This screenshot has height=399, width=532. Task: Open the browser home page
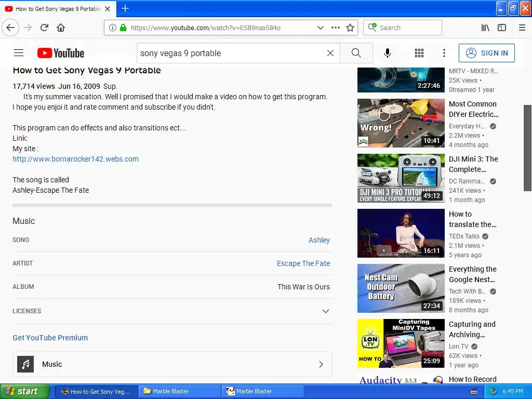[61, 28]
